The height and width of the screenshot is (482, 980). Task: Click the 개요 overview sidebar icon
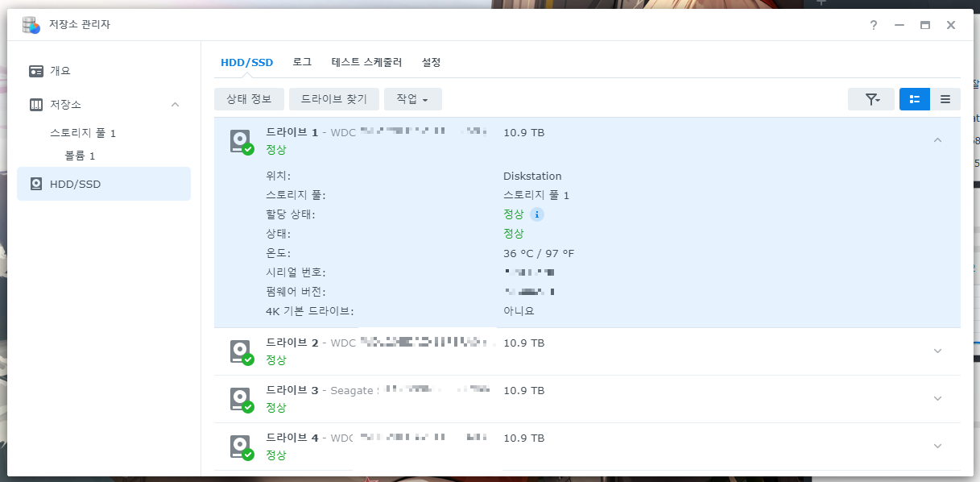click(x=36, y=71)
